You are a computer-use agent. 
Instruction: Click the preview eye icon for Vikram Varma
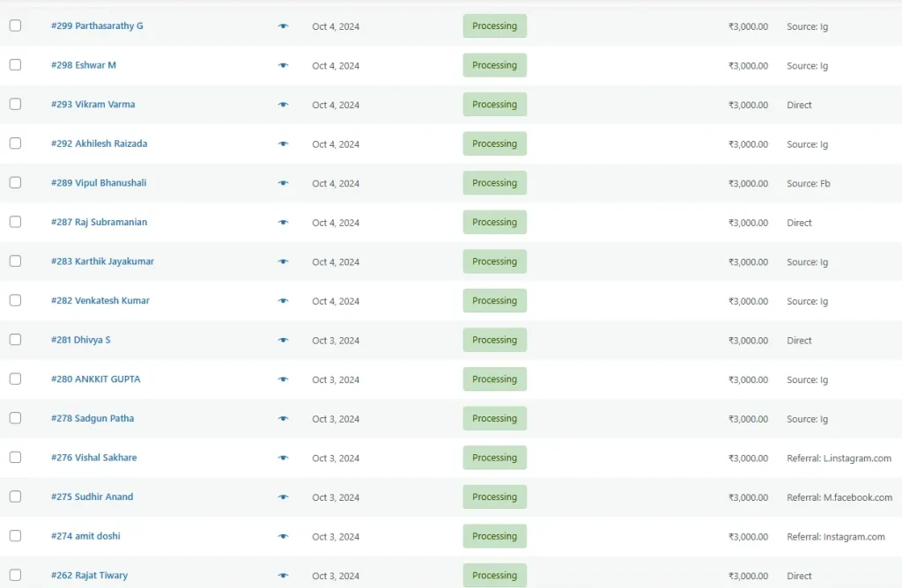pyautogui.click(x=283, y=105)
